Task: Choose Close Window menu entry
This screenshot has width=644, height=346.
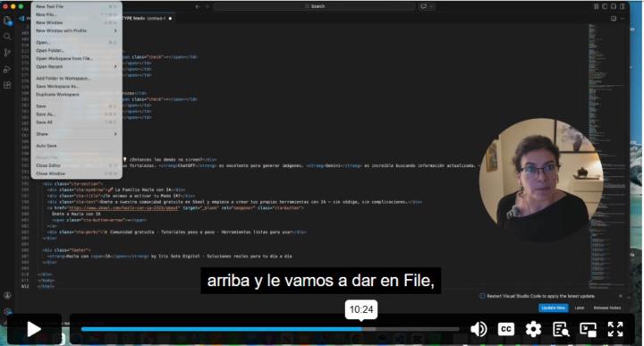Action: tap(76, 173)
